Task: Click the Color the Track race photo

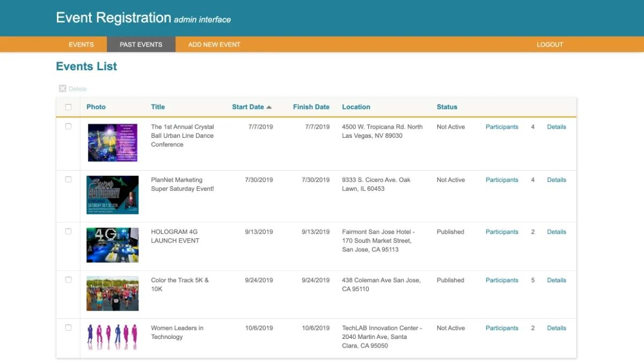Action: click(x=113, y=293)
